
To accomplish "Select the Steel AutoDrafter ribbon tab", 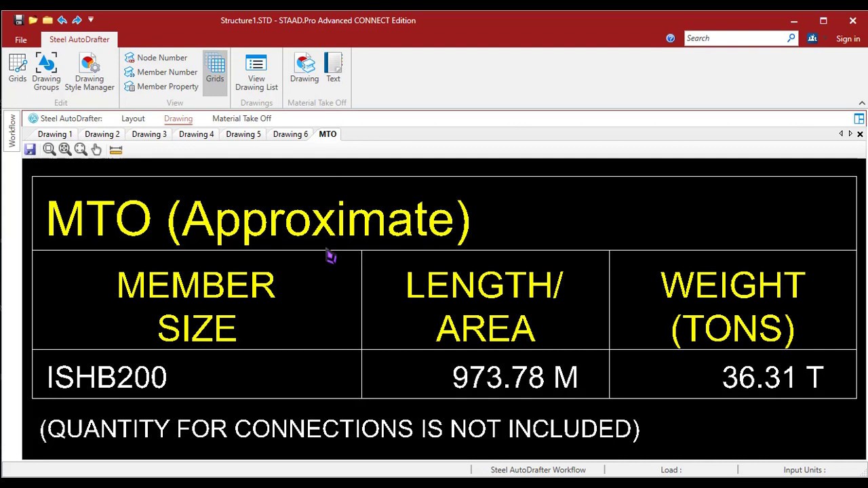I will click(79, 39).
